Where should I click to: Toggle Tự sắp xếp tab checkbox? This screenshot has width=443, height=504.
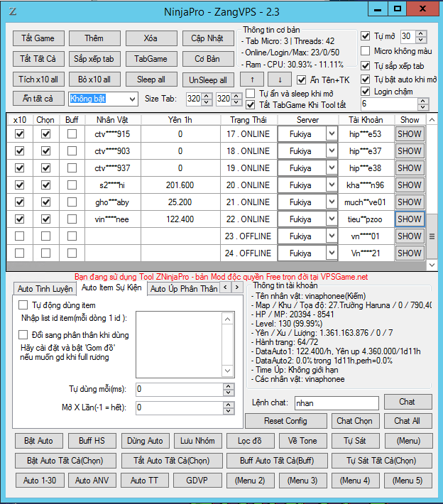point(365,65)
